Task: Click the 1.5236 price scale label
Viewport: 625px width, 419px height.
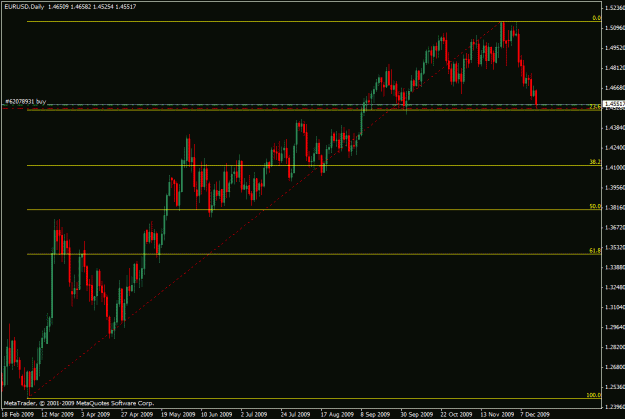Action: [615, 8]
